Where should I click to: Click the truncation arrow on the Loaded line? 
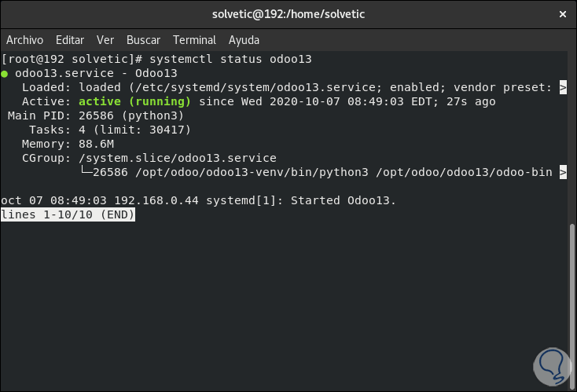click(x=563, y=87)
